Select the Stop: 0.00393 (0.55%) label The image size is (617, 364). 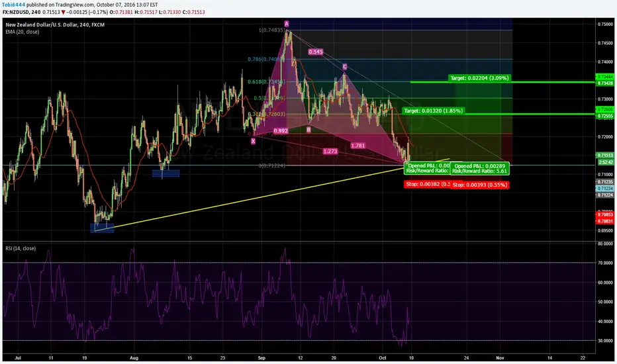click(480, 185)
